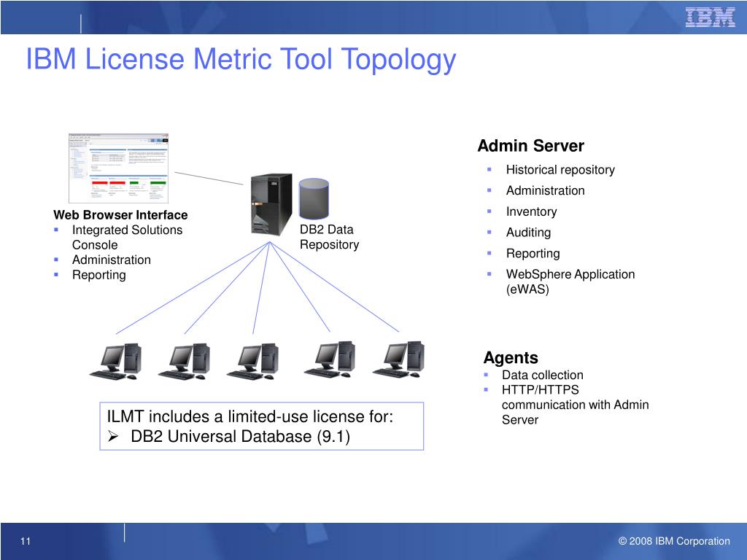747x560 pixels.
Task: Click Administration under Admin Server
Action: pos(546,190)
